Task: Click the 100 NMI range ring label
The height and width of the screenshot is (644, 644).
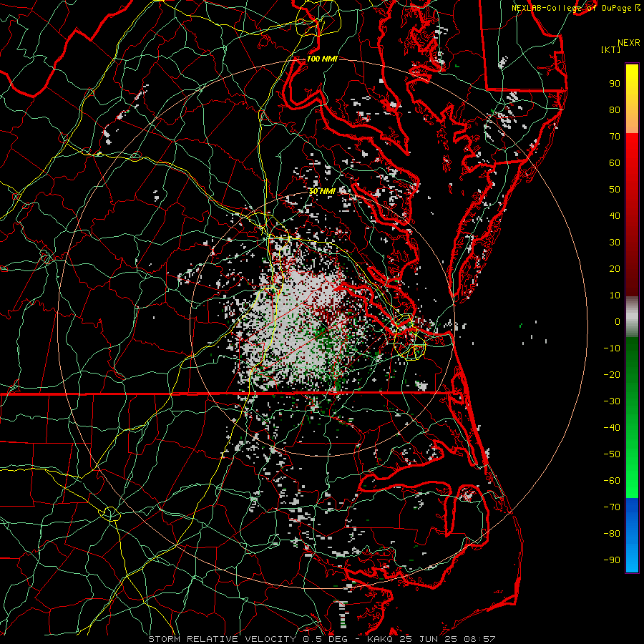Action: pos(322,59)
